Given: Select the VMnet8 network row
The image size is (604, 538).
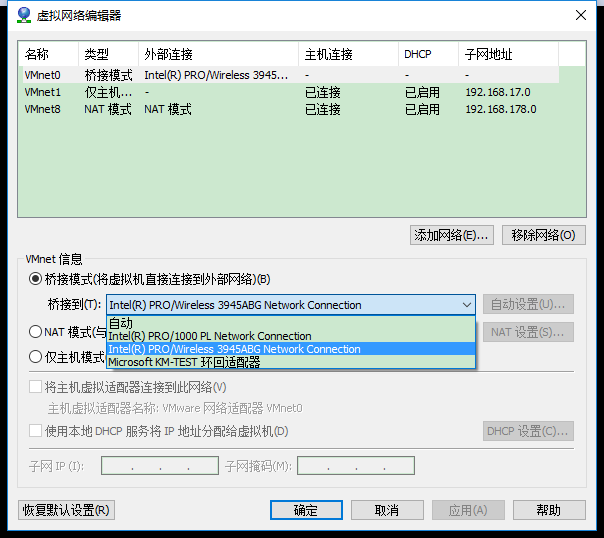Looking at the screenshot, I should coord(291,109).
